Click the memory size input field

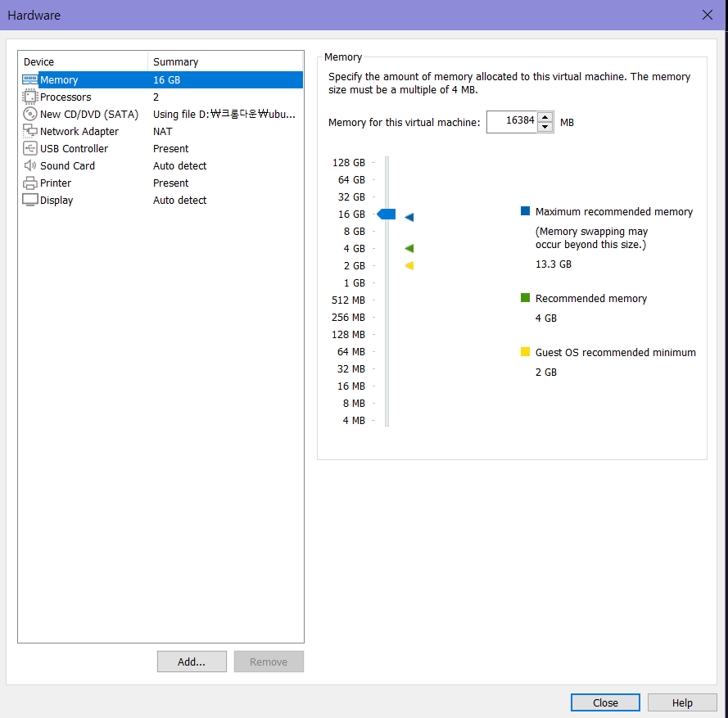click(x=512, y=122)
